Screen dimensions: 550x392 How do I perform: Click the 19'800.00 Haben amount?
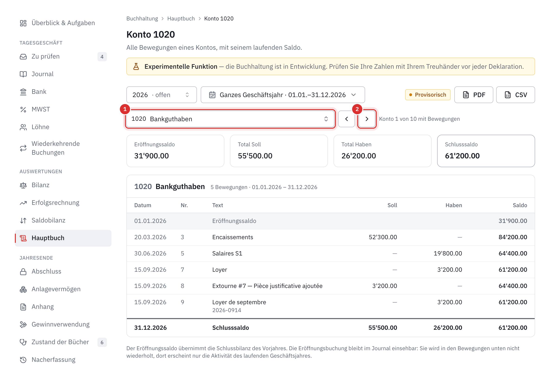pos(448,253)
